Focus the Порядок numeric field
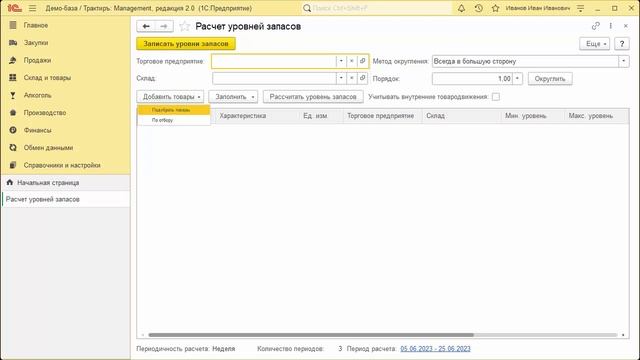 point(472,78)
